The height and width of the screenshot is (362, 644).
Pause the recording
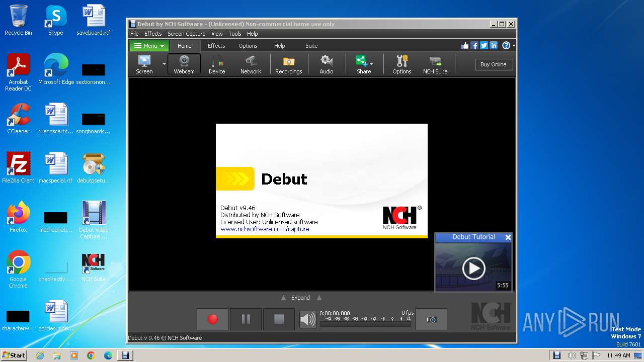pos(246,319)
